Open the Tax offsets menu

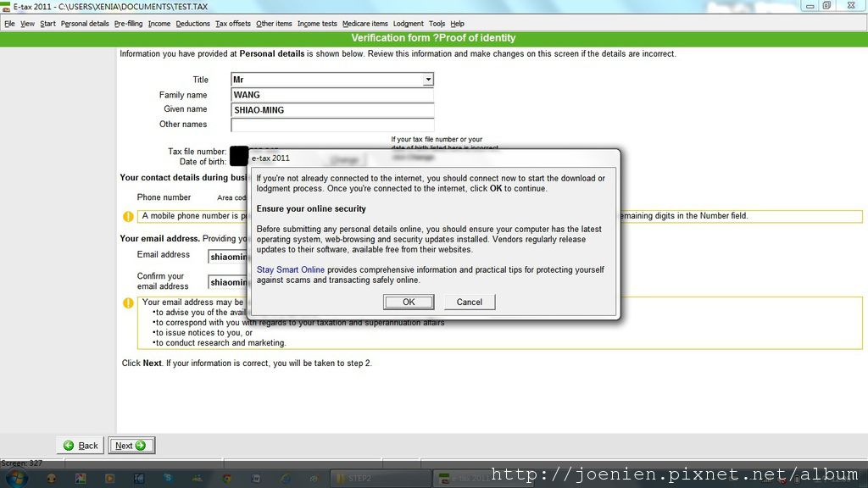(233, 24)
